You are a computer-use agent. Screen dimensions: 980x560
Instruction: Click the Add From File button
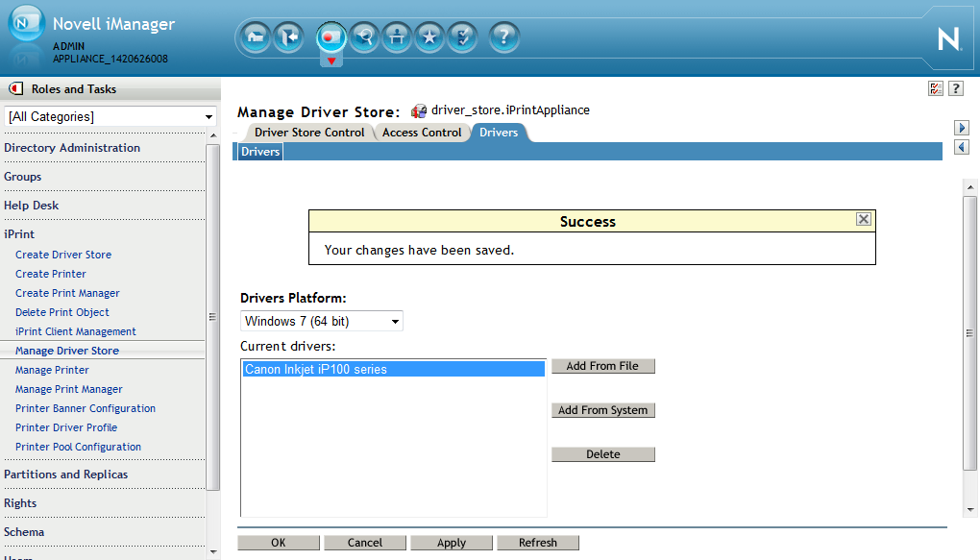(603, 366)
